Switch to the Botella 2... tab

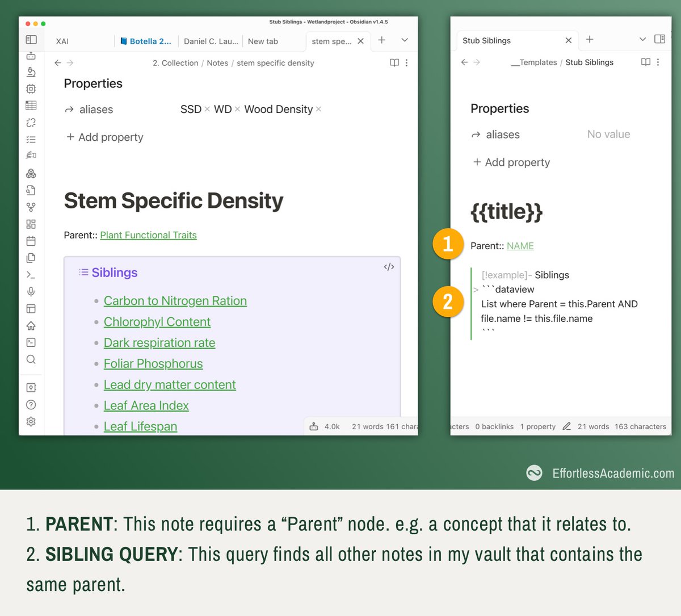[146, 41]
